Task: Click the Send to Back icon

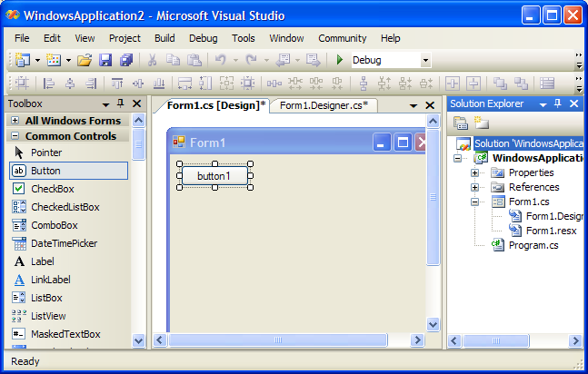Action: coord(521,84)
